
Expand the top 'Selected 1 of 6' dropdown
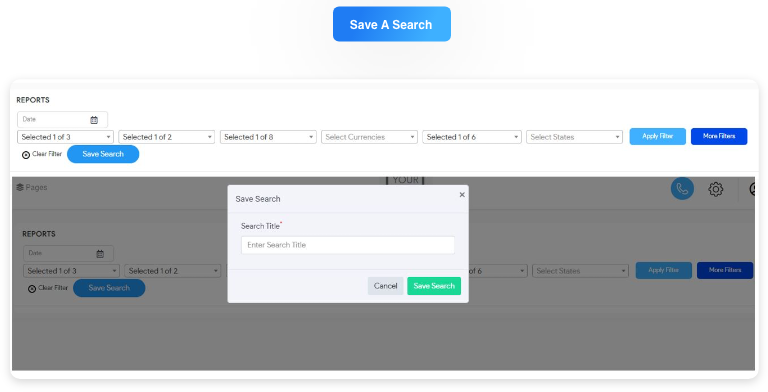471,137
